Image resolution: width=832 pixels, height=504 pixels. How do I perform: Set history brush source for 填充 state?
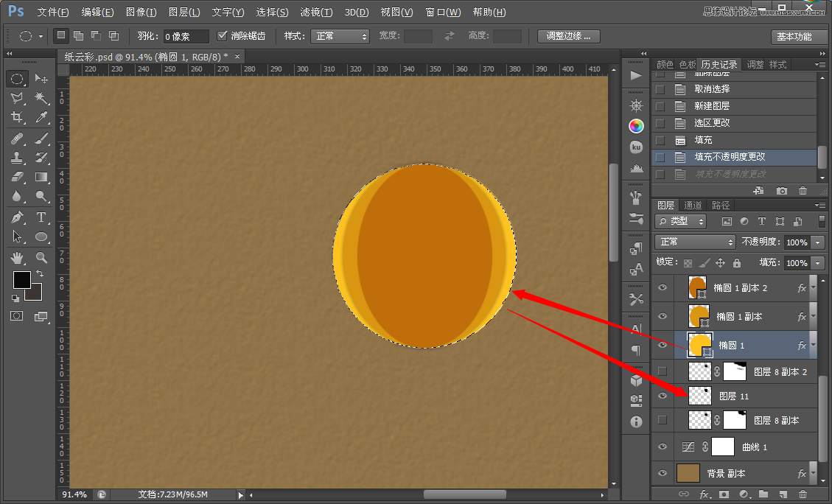pos(660,140)
